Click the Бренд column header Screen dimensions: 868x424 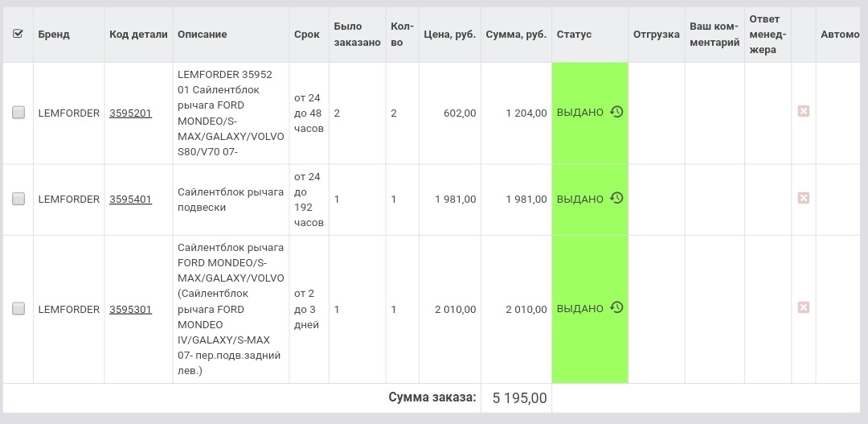point(54,35)
